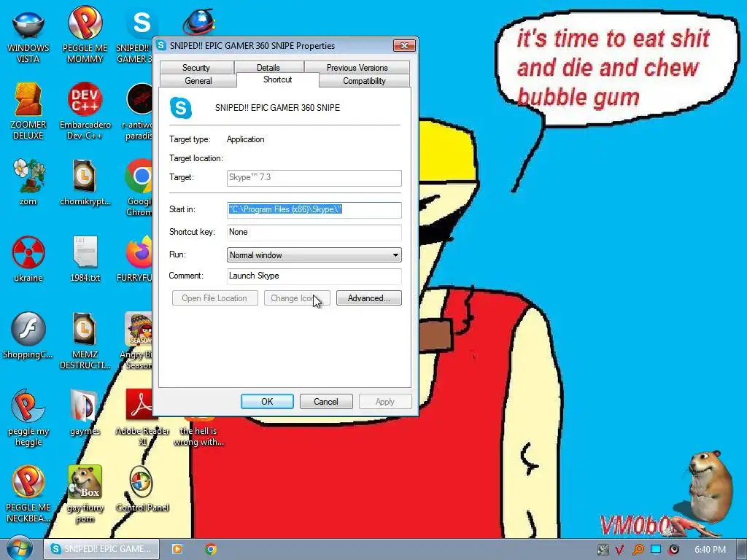Click the orange magnifier tray icon
Image resolution: width=747 pixels, height=560 pixels.
point(638,550)
